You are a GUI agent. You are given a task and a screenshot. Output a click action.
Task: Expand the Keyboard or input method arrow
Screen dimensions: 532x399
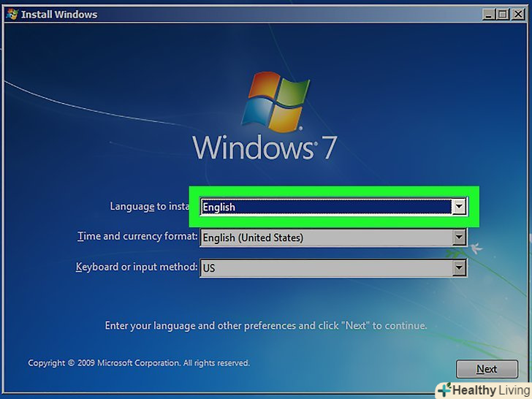pos(459,267)
